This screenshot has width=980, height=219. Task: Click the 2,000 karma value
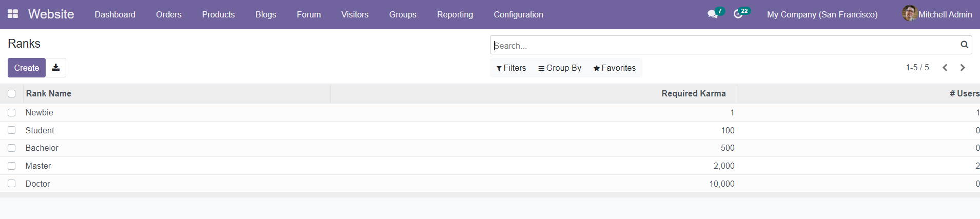tap(724, 166)
